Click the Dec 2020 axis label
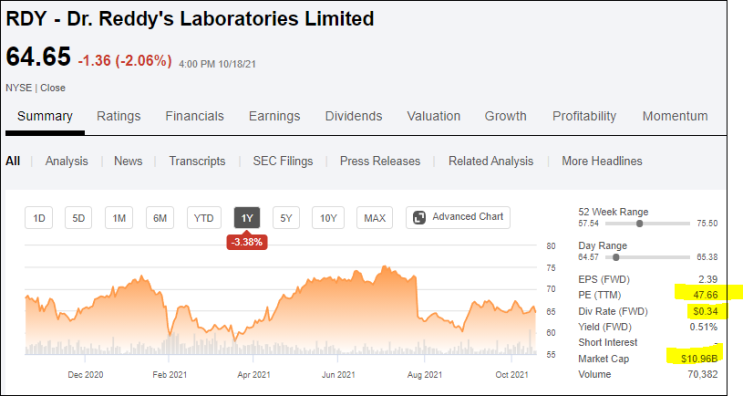Image resolution: width=743 pixels, height=396 pixels. coord(85,375)
